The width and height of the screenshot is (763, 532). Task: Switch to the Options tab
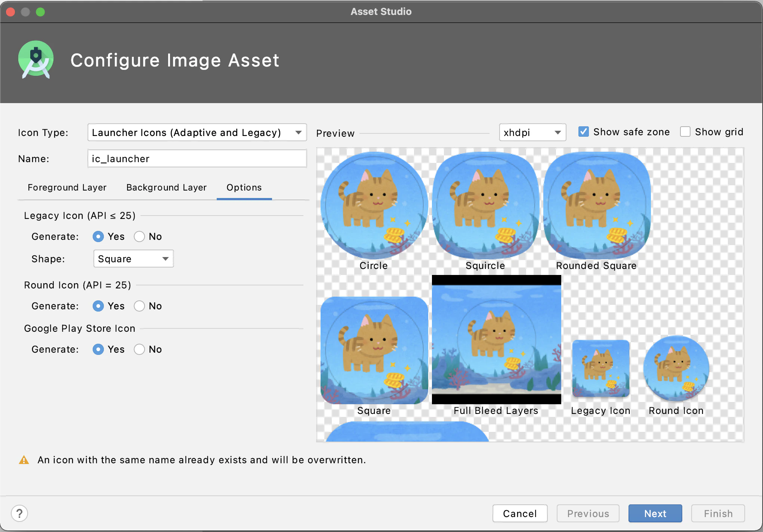tap(244, 188)
